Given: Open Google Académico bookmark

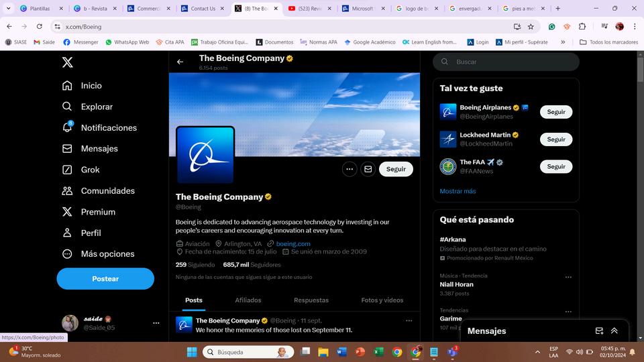Looking at the screenshot, I should [370, 42].
